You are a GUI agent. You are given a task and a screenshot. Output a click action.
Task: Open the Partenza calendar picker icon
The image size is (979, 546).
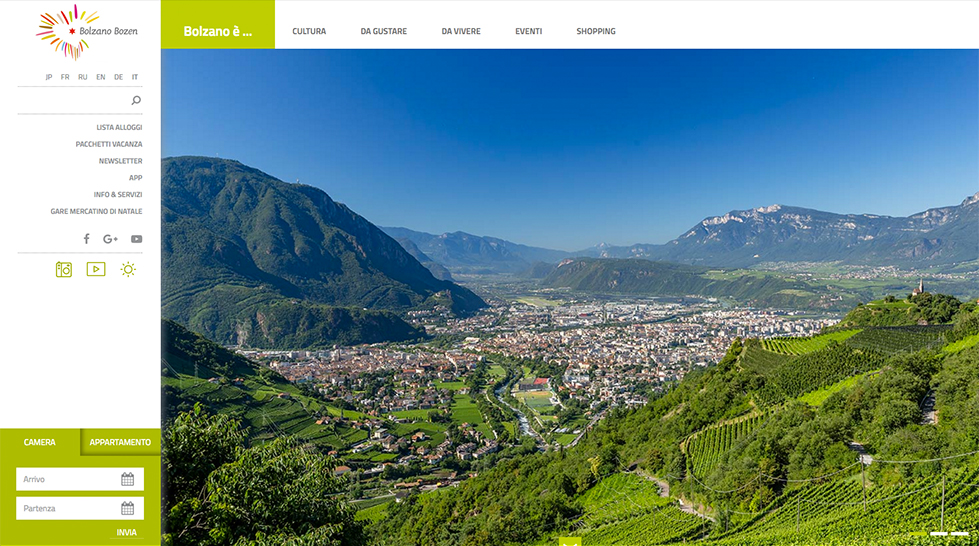(x=127, y=508)
